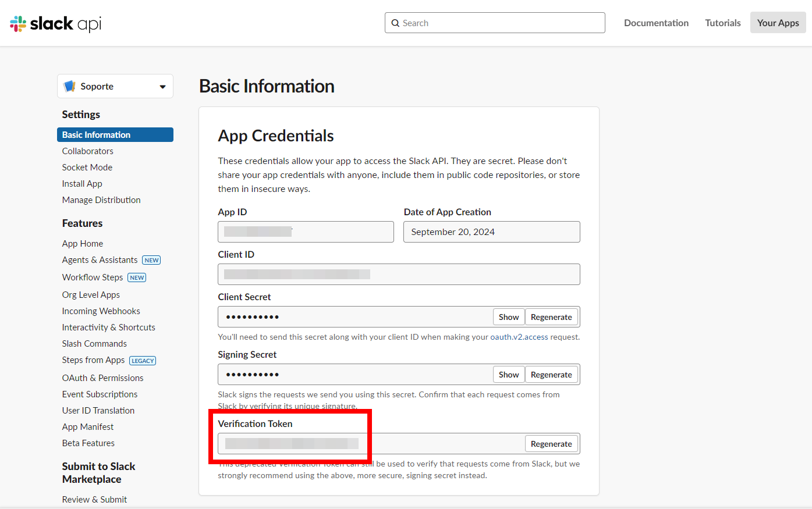Open the Tutorials menu
Image resolution: width=812 pixels, height=509 pixels.
coord(723,23)
